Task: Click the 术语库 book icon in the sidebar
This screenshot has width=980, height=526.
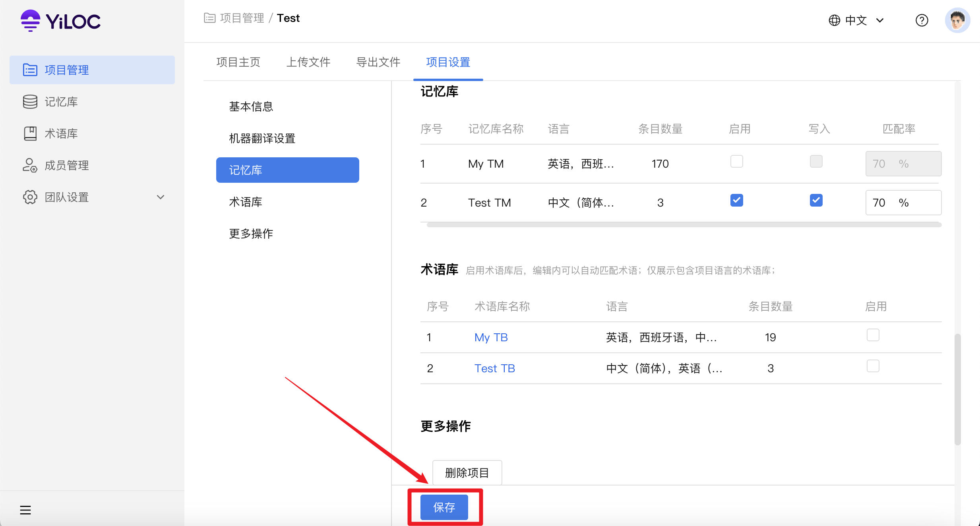Action: click(x=30, y=133)
